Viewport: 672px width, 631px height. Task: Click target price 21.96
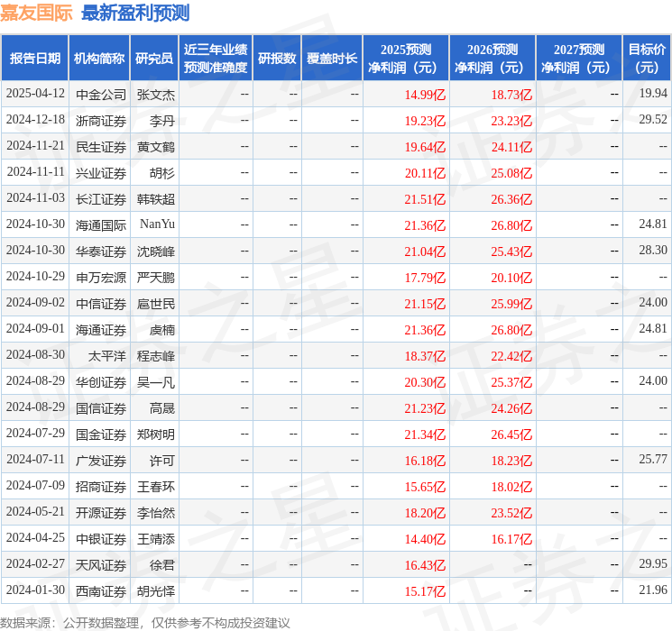coord(653,590)
